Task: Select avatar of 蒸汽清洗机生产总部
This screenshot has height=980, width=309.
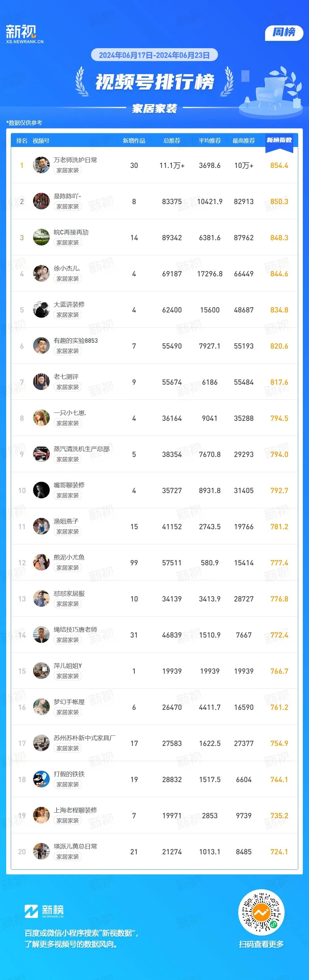Action: pyautogui.click(x=41, y=454)
